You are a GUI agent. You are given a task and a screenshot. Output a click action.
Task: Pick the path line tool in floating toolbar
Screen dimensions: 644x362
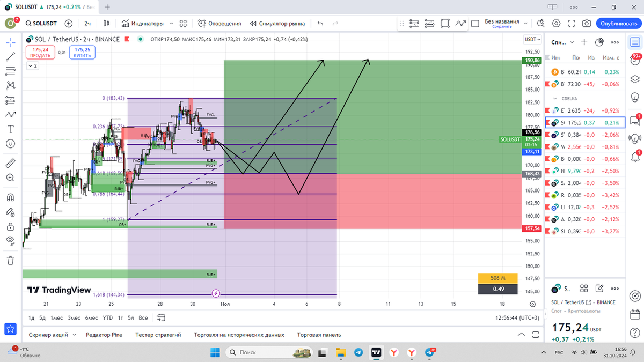460,24
